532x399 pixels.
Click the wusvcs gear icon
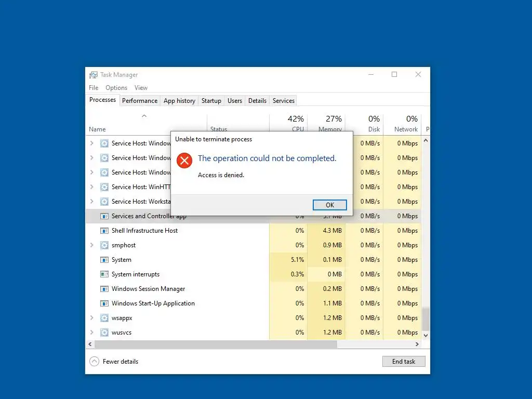[x=104, y=332]
